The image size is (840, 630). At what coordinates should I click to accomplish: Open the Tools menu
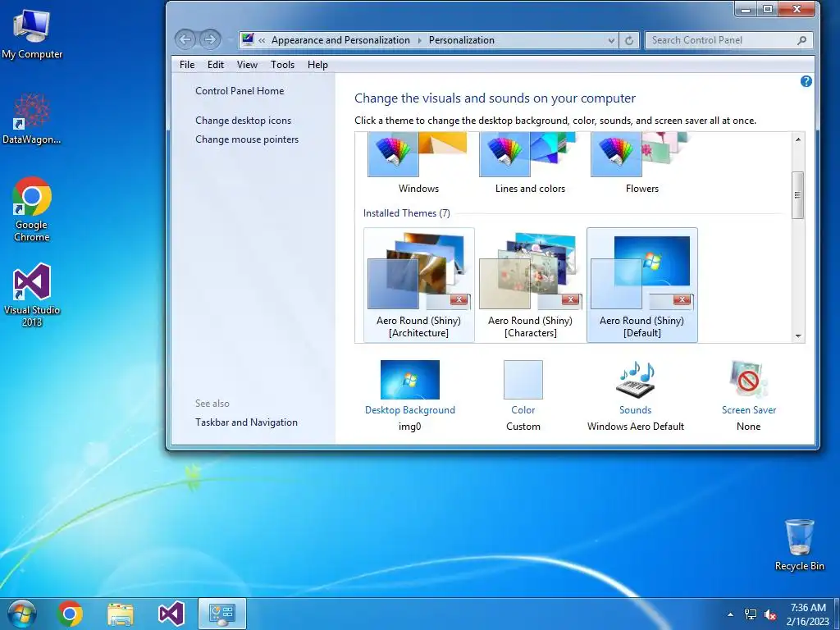(282, 65)
